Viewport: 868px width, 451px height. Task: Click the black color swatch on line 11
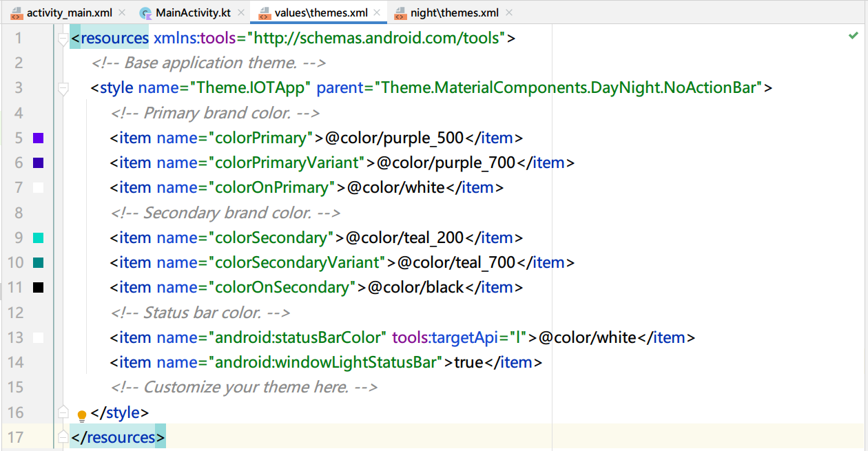39,287
